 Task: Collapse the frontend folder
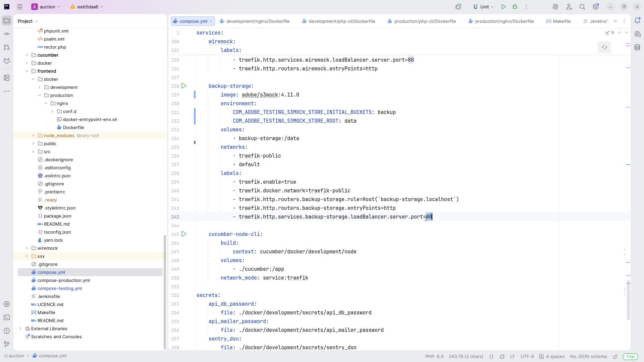27,71
